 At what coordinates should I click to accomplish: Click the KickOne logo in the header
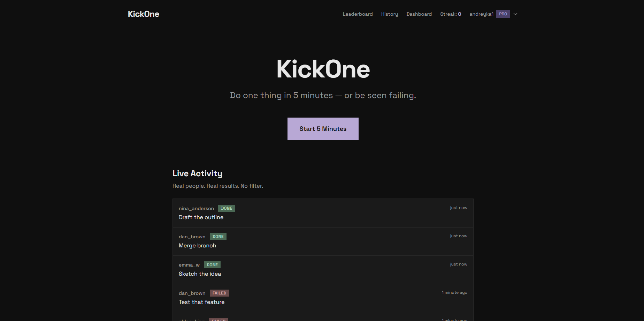pos(143,14)
